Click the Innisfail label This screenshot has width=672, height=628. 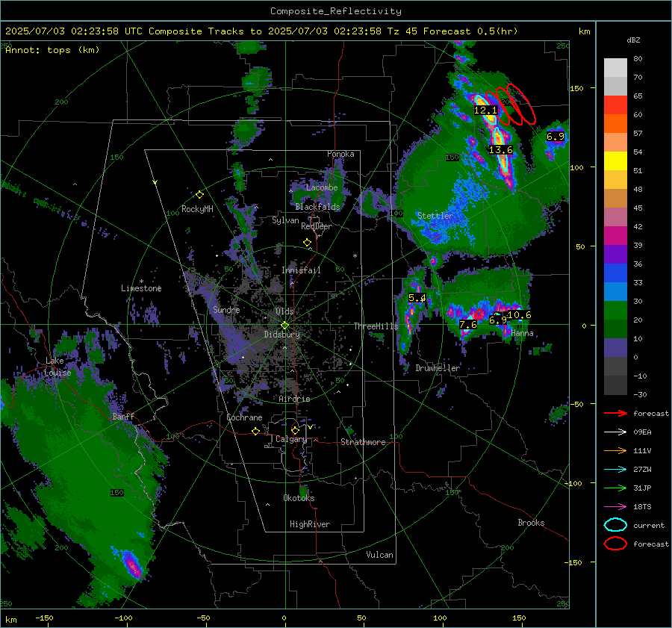(301, 270)
